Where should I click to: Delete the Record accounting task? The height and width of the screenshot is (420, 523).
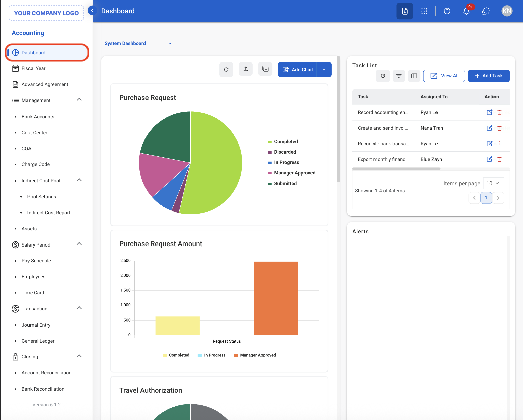click(x=499, y=112)
